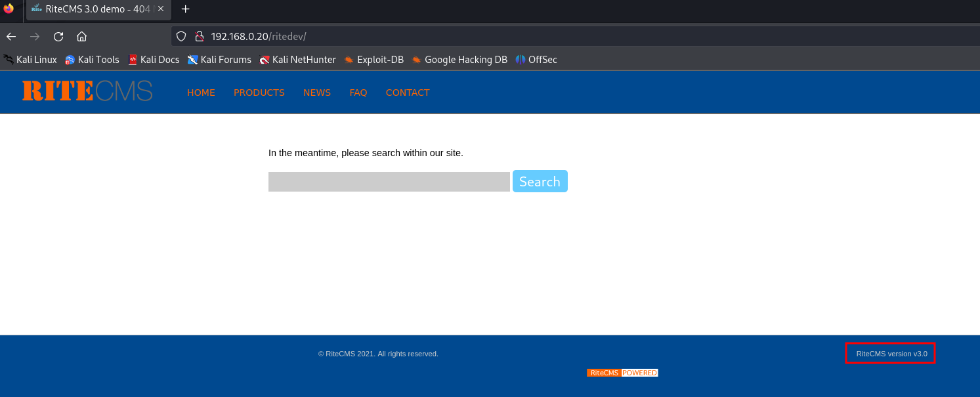Click the "© RiteCMS 2021. All rights reserved." text
This screenshot has width=980, height=397.
tap(378, 354)
